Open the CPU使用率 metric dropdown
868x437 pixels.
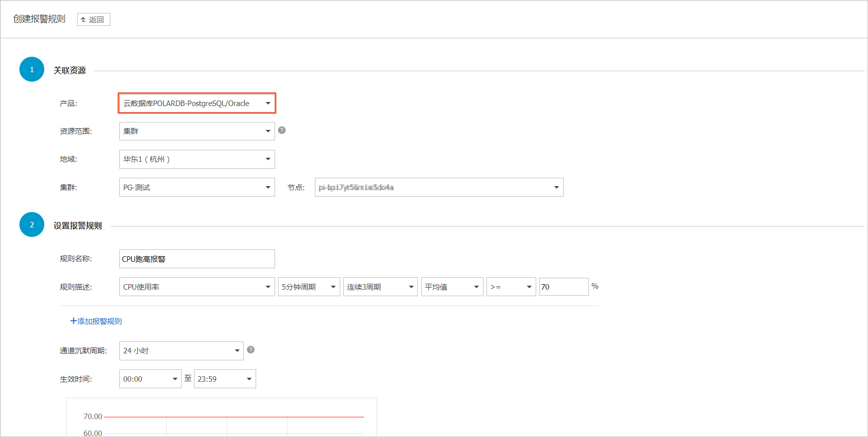tap(197, 287)
